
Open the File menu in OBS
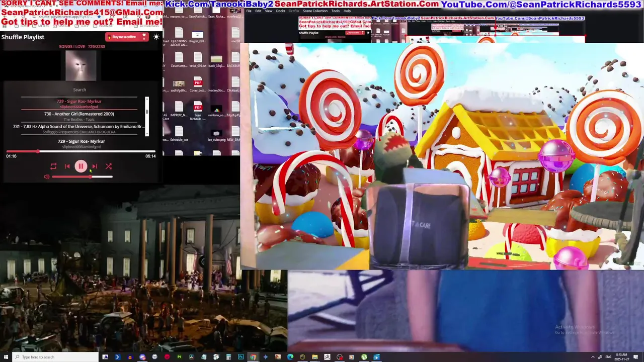pos(249,11)
